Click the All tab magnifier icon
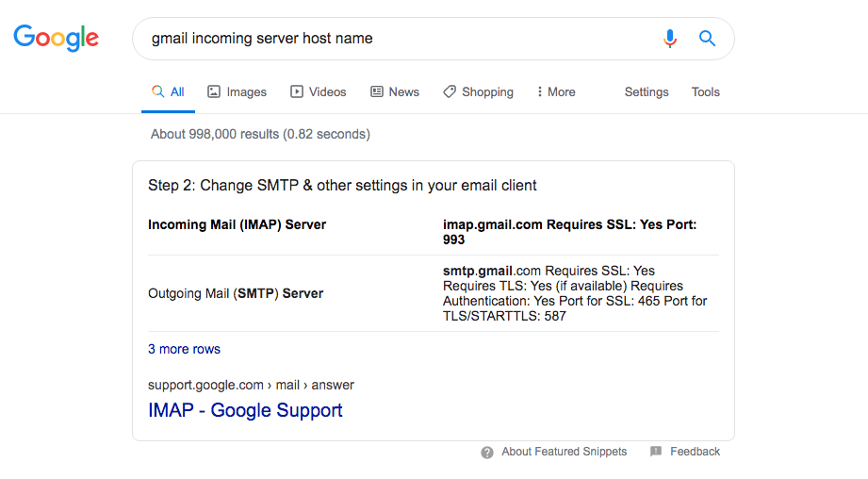 point(157,91)
